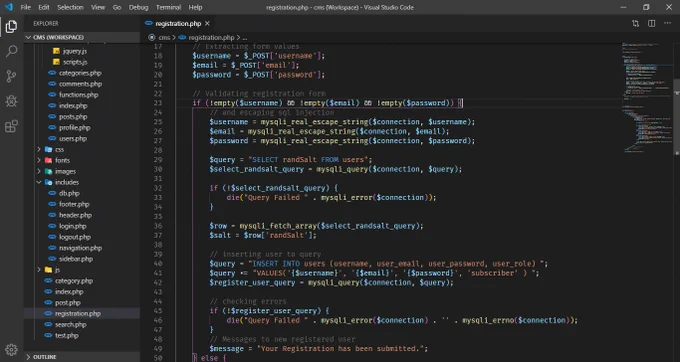Open the File menu
680x362 pixels.
[26, 7]
